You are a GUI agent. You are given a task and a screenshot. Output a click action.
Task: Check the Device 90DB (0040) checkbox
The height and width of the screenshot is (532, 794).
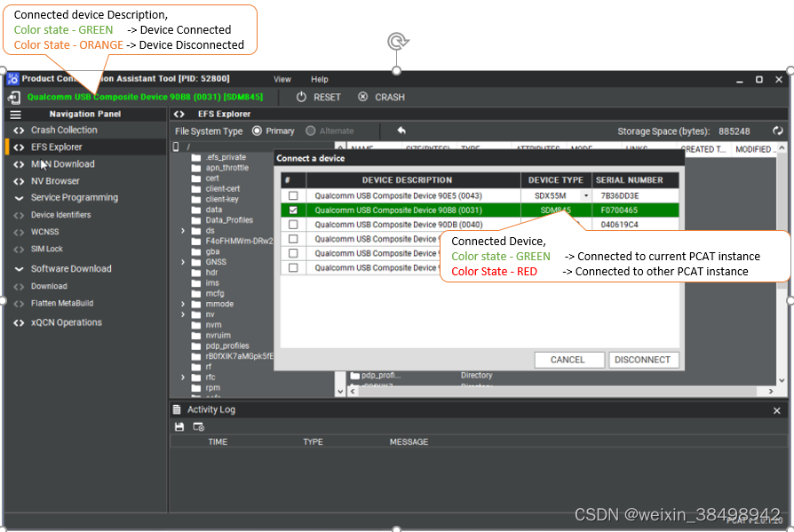[x=293, y=224]
